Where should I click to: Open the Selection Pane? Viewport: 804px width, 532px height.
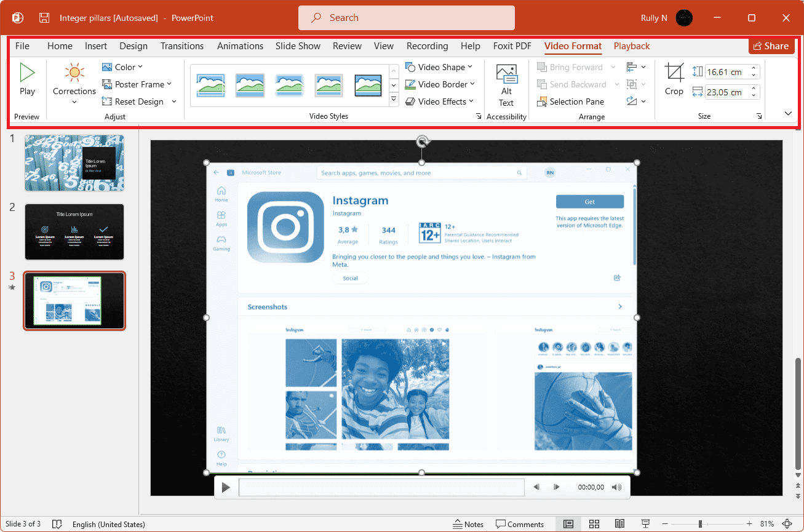571,101
